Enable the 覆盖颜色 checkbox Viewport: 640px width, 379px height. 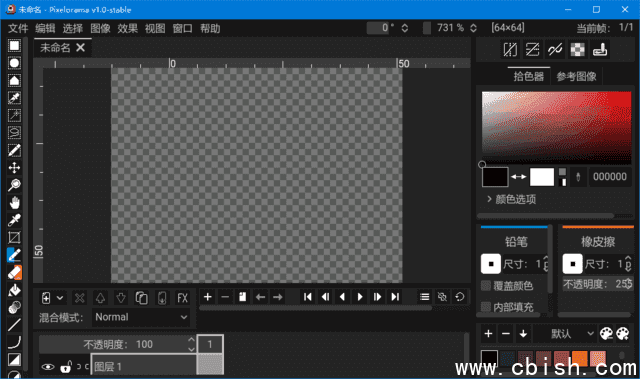point(486,286)
